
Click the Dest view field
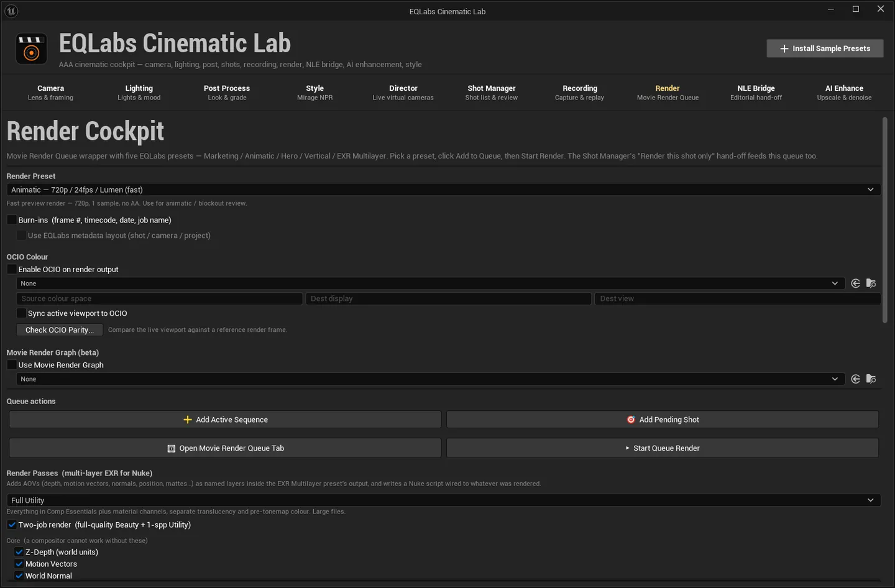[x=738, y=299]
